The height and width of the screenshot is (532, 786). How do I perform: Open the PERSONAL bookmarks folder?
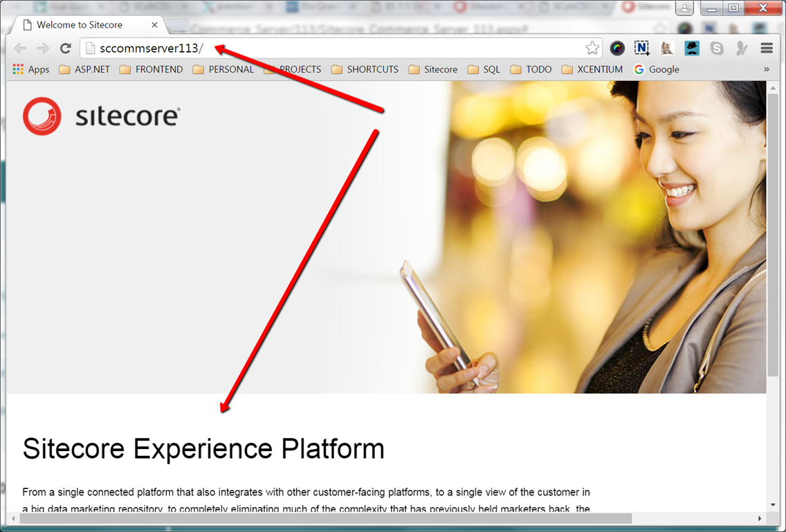coord(223,69)
